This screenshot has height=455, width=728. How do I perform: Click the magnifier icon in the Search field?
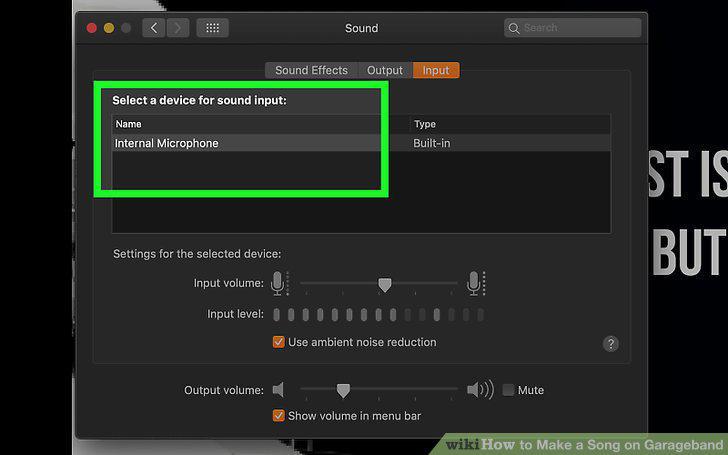pyautogui.click(x=514, y=28)
